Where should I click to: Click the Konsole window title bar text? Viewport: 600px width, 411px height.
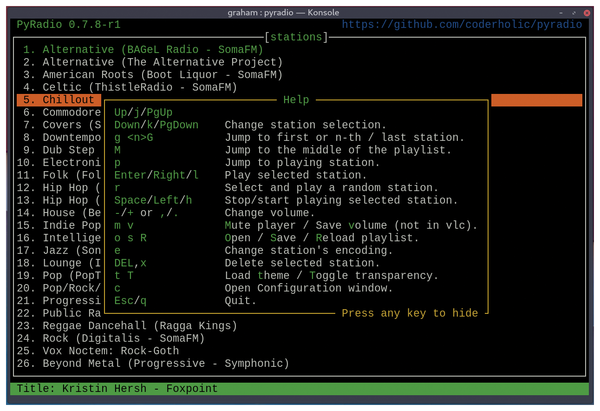click(283, 13)
